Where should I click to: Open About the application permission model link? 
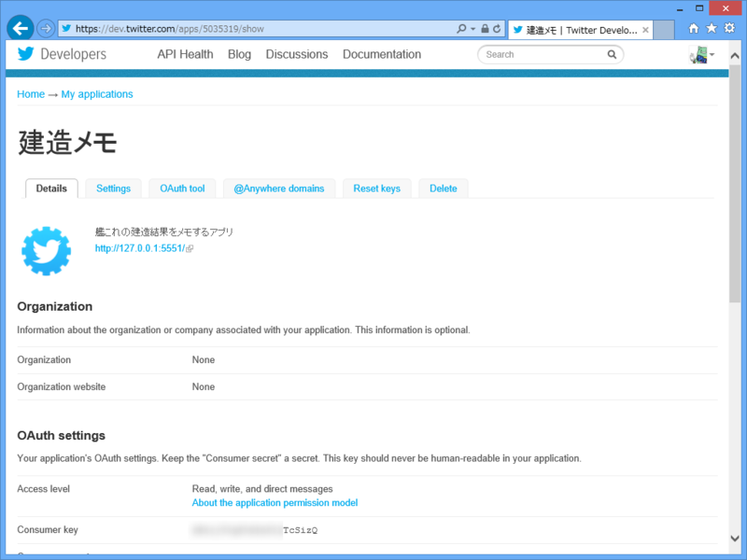pos(275,503)
